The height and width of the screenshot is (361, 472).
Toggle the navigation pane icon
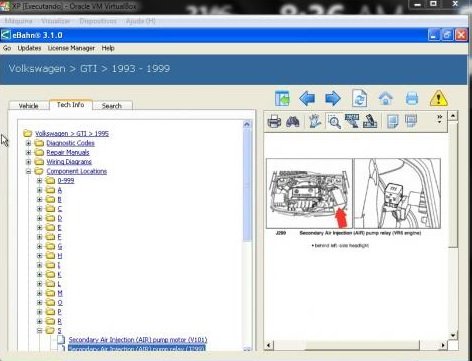pyautogui.click(x=282, y=99)
